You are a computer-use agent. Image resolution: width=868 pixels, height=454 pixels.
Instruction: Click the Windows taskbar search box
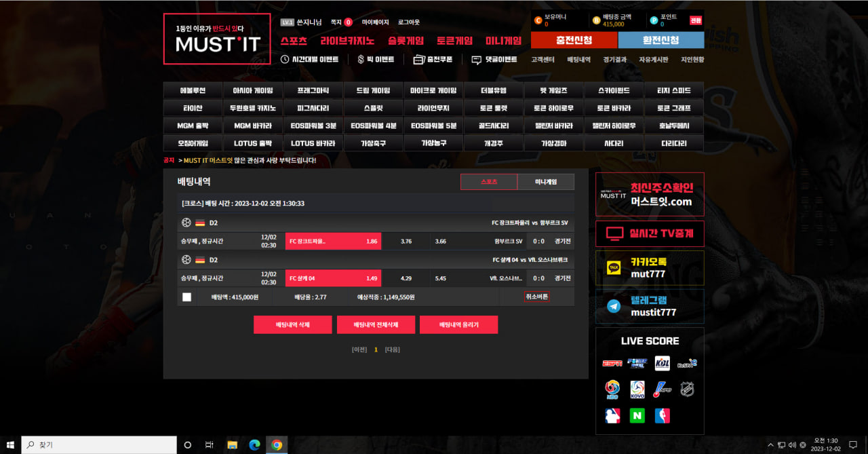100,445
